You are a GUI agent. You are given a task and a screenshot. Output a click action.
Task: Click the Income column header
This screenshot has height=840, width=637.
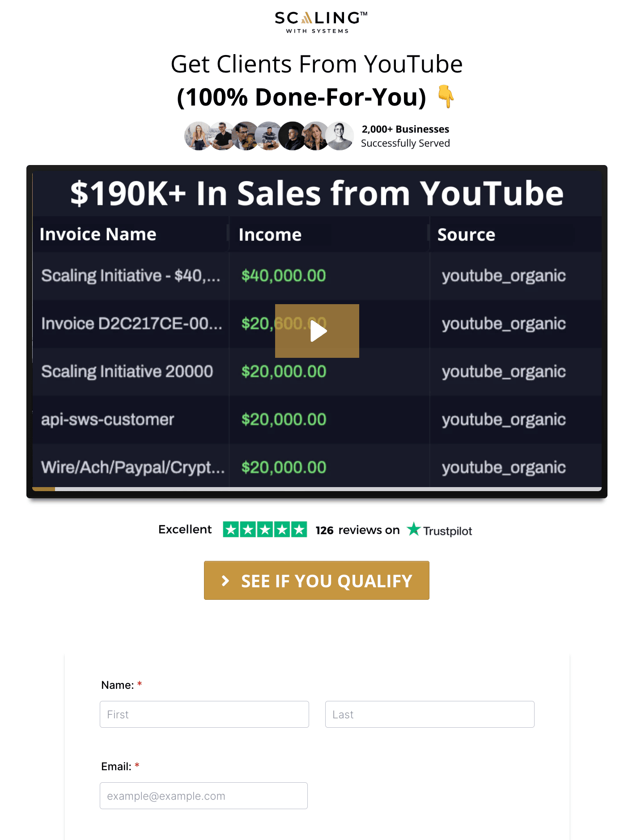pyautogui.click(x=270, y=235)
